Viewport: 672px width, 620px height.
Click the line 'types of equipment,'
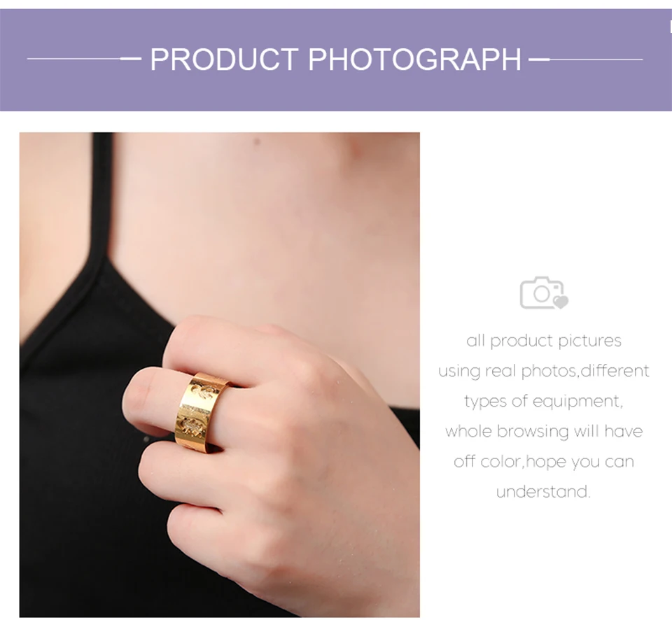click(x=544, y=401)
